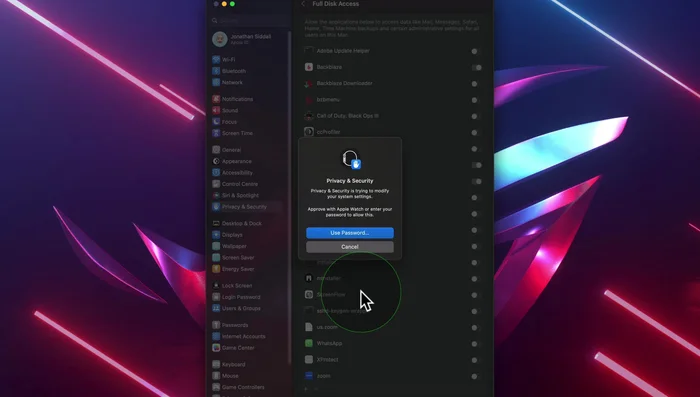Enable bzbmenu full disk access
Image resolution: width=700 pixels, height=397 pixels.
[x=476, y=100]
